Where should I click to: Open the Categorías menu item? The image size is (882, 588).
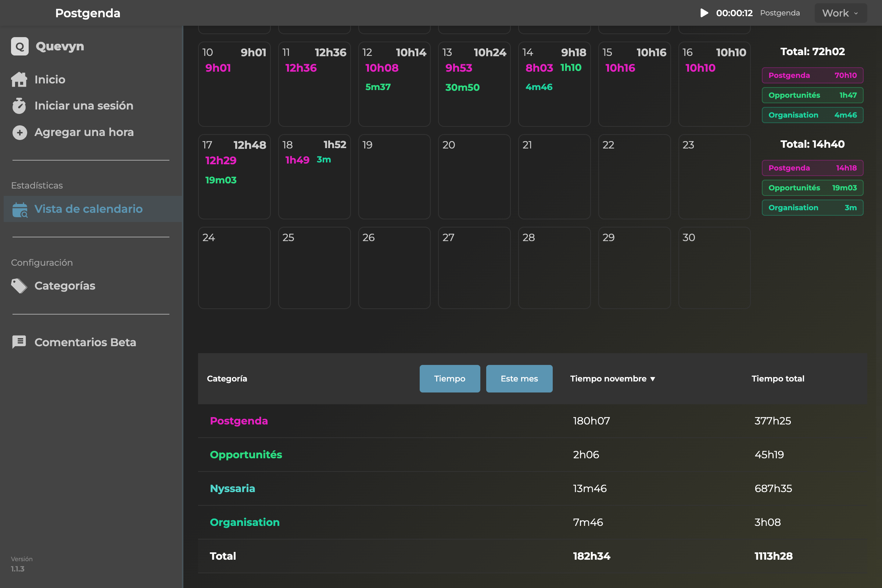[65, 286]
